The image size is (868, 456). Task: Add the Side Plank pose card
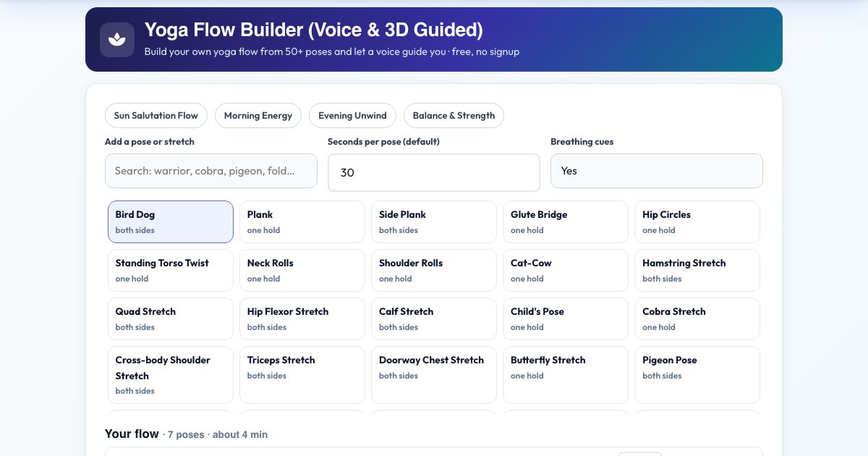click(434, 221)
